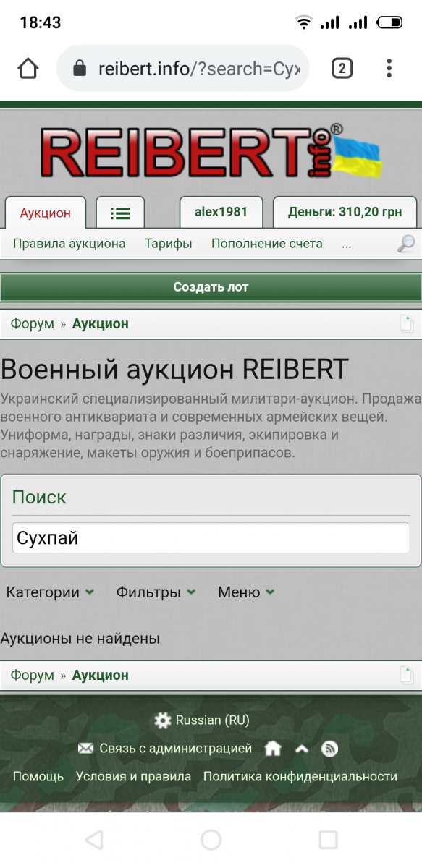Click the page icon beside top breadcrumb
The image size is (422, 868).
pyautogui.click(x=408, y=324)
